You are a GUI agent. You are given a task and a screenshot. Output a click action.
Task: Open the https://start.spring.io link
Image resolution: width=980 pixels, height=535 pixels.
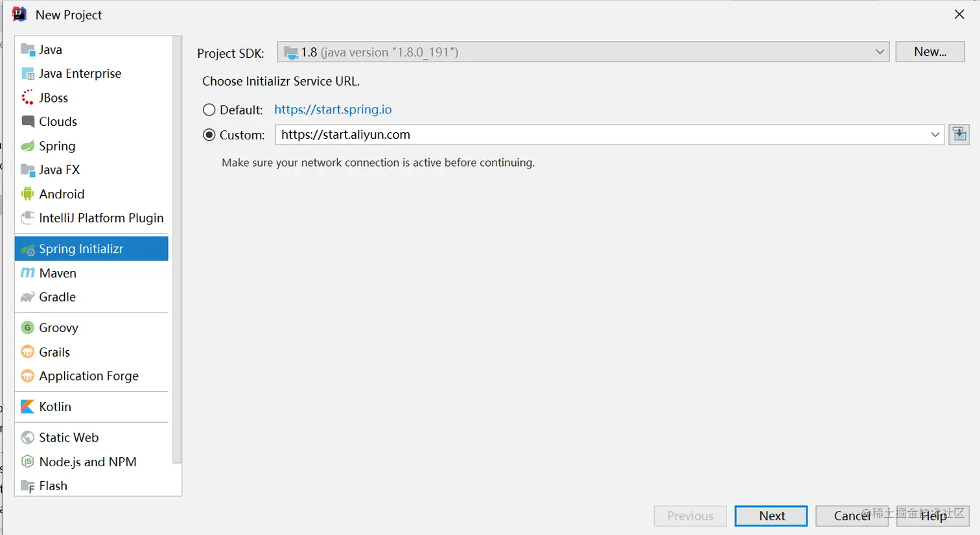332,110
